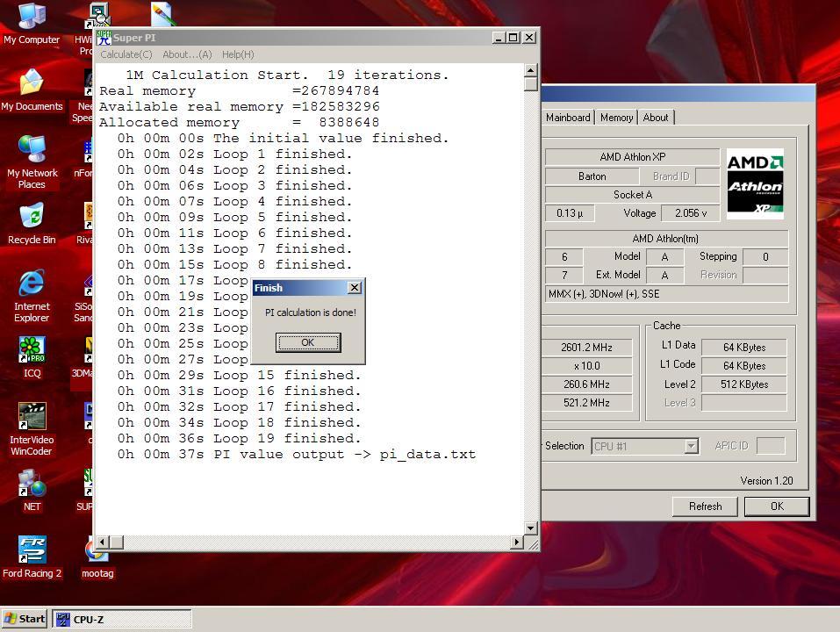Click Refresh button in CPU-Z
This screenshot has height=632, width=840.
tap(705, 506)
